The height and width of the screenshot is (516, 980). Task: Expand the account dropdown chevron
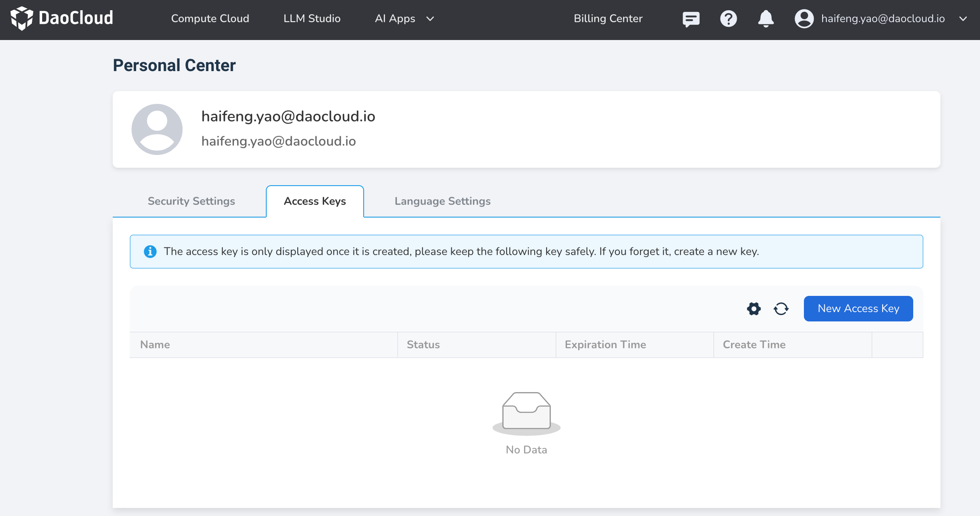coord(963,19)
